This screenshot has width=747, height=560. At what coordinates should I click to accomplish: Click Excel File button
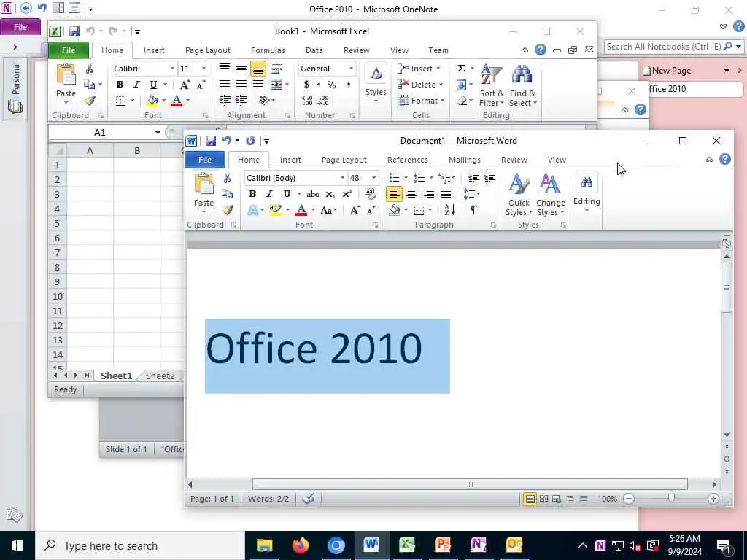[x=69, y=50]
